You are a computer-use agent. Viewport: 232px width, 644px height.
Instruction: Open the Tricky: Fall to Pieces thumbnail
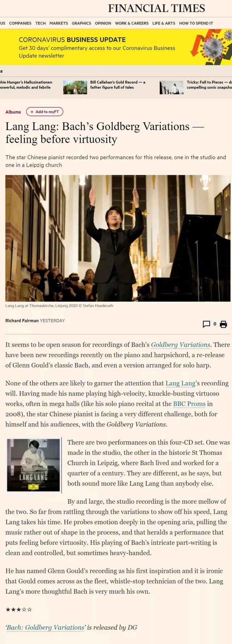(171, 87)
